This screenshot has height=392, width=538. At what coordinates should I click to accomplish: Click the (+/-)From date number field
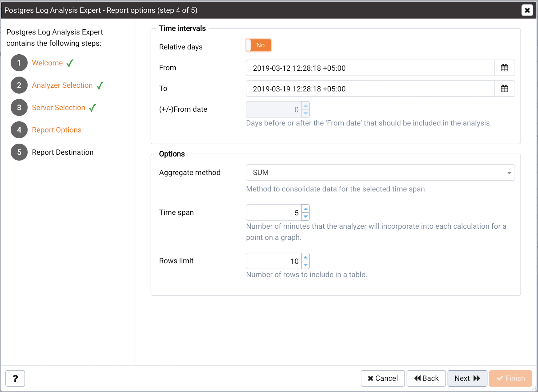click(274, 110)
